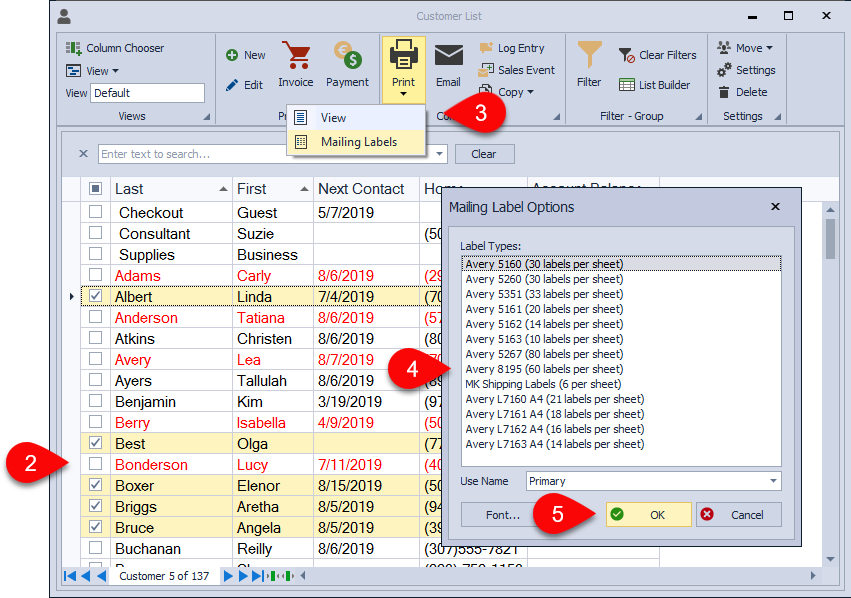The width and height of the screenshot is (851, 598).
Task: Select the Payment icon
Action: click(x=347, y=64)
